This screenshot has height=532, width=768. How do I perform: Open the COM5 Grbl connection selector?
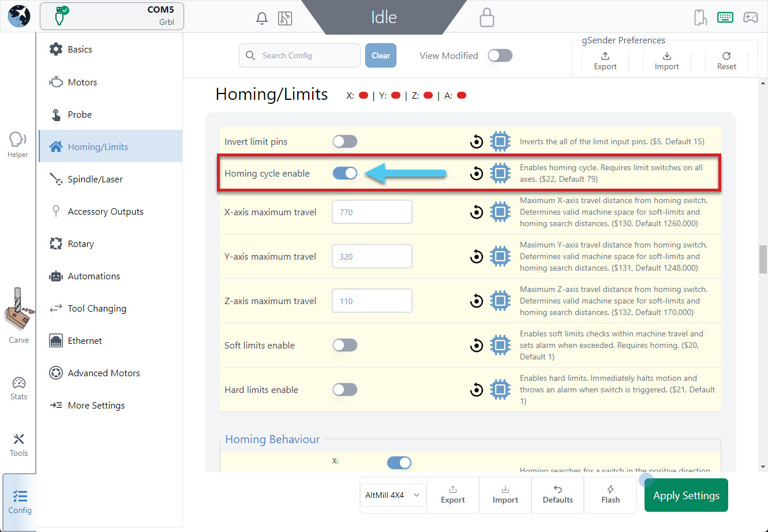point(111,16)
